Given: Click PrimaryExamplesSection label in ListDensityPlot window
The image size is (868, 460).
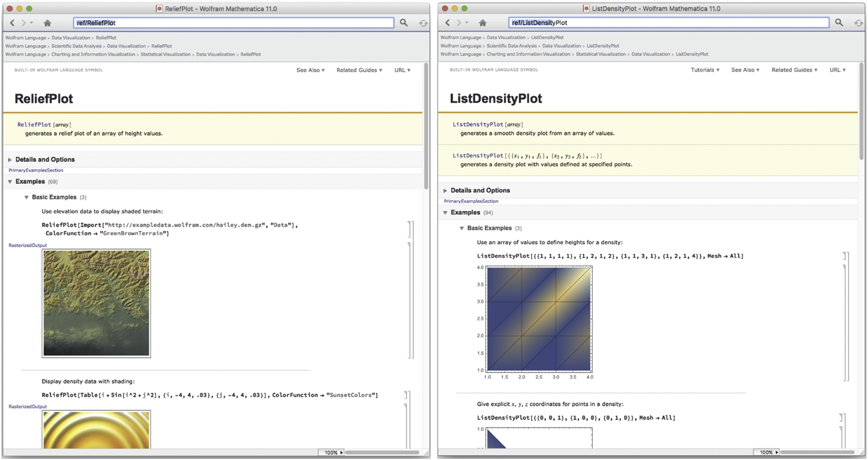Looking at the screenshot, I should [471, 201].
